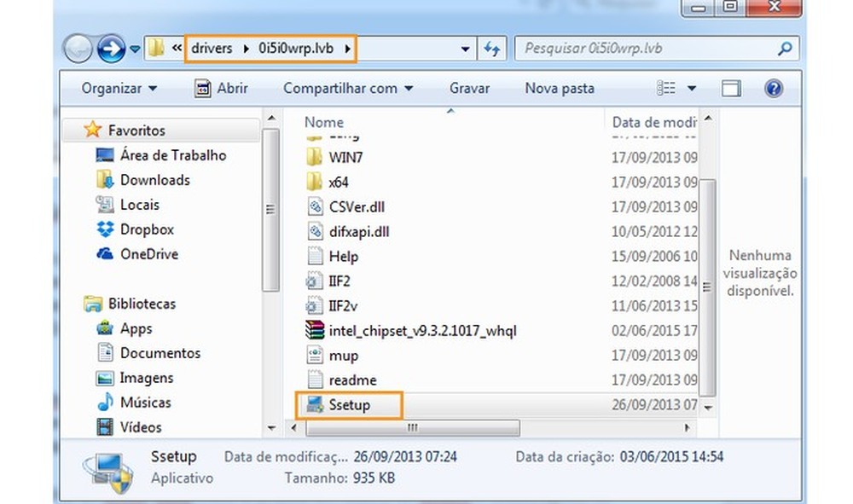Click the Gravar toolbar item

[469, 88]
